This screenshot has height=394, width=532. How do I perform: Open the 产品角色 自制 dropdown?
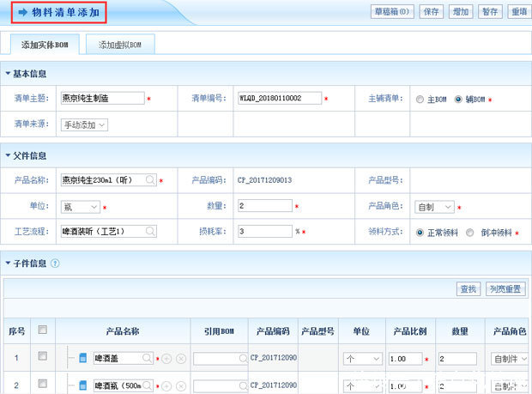pos(434,207)
